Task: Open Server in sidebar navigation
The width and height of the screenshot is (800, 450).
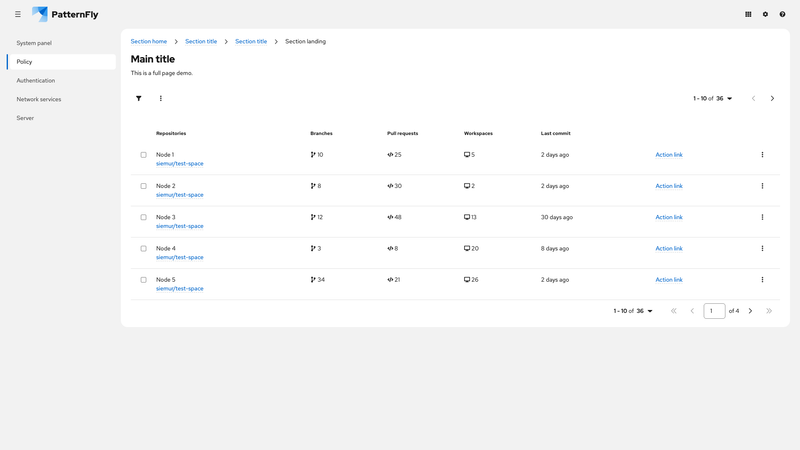Action: [x=25, y=118]
